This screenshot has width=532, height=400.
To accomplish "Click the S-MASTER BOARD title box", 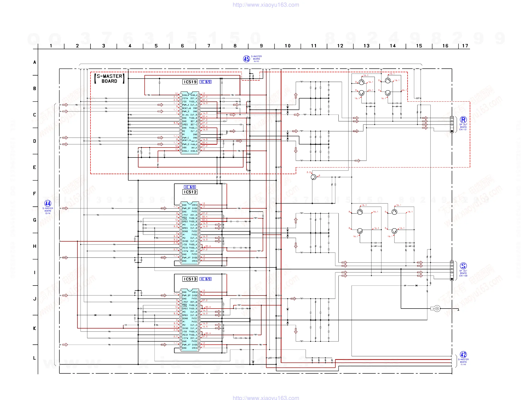I will point(109,79).
